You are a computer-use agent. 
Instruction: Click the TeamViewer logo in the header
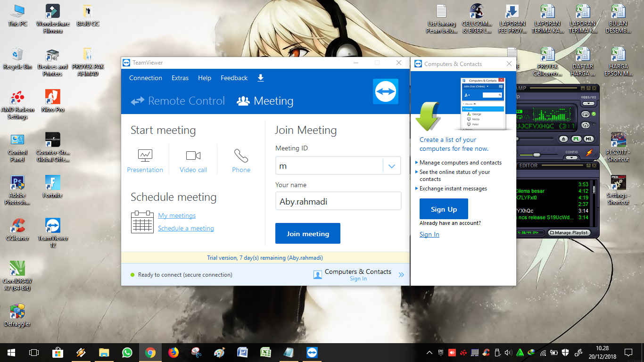coord(386,91)
